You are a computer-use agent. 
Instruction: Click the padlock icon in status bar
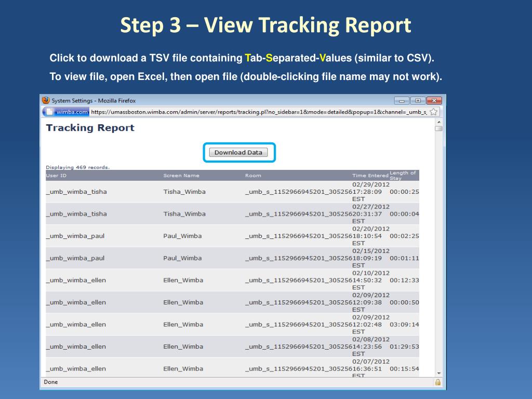click(437, 382)
